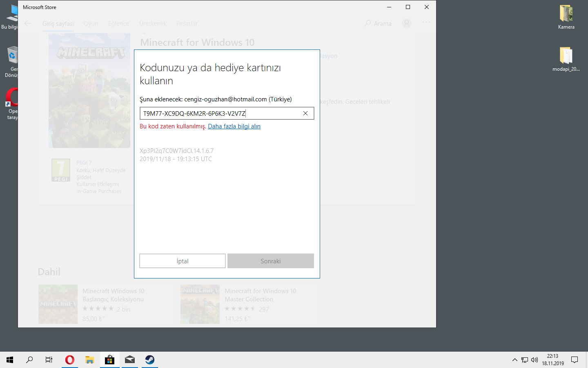Click the PEGI 7 rating badge
The image size is (588, 368).
click(x=61, y=170)
